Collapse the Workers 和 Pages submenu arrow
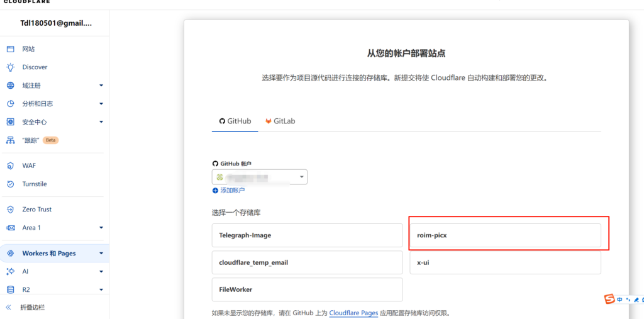644x319 pixels. click(x=101, y=254)
